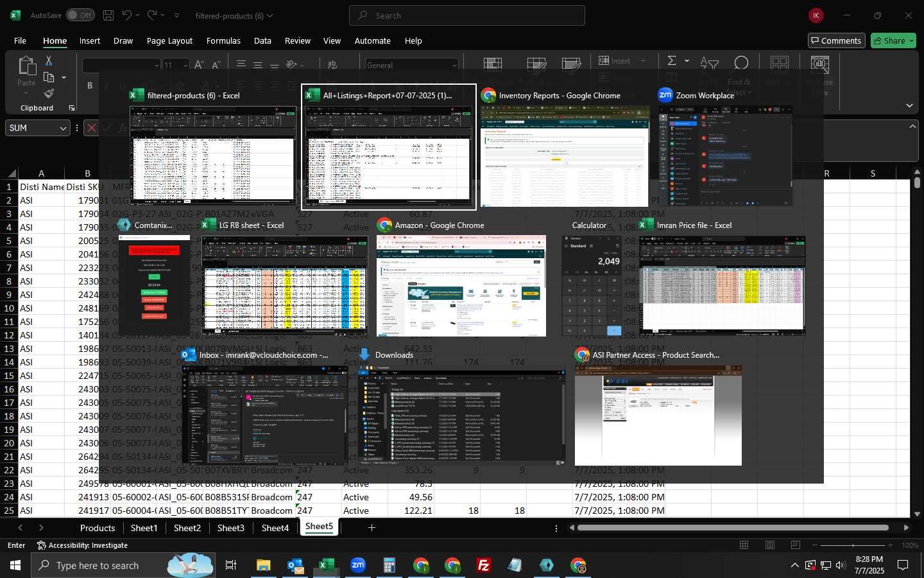Switch to the Draw ribbon tab
This screenshot has width=924, height=578.
point(123,40)
